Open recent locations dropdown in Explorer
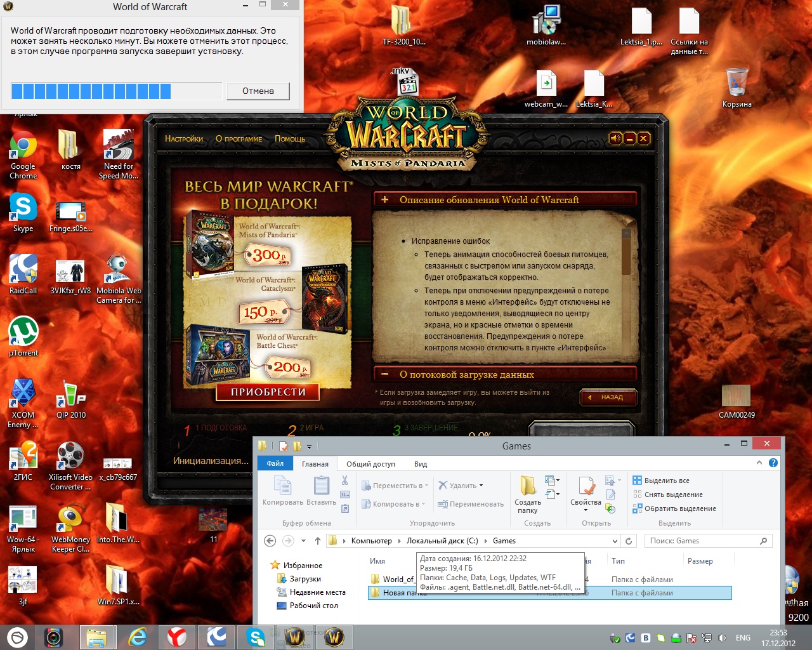The image size is (812, 650). tap(303, 541)
